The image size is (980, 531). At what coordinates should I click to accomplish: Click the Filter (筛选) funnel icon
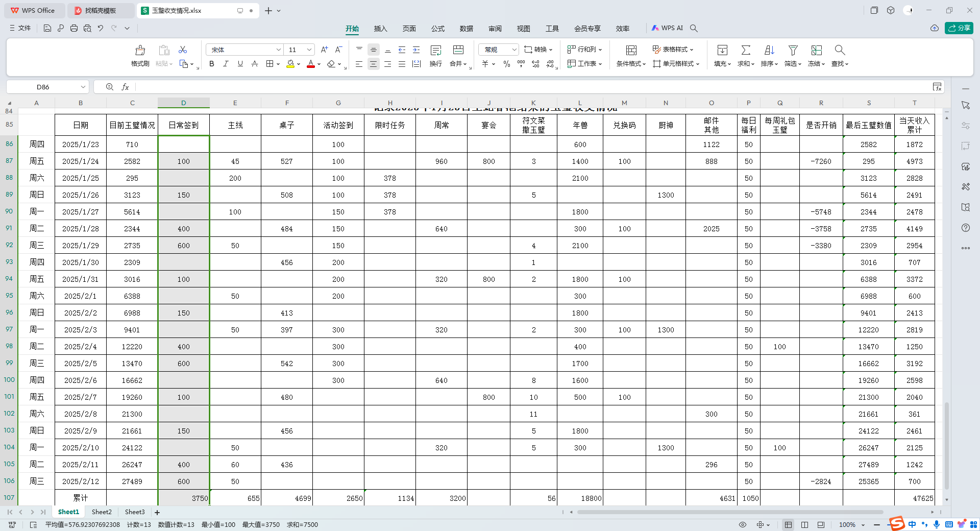click(x=793, y=51)
